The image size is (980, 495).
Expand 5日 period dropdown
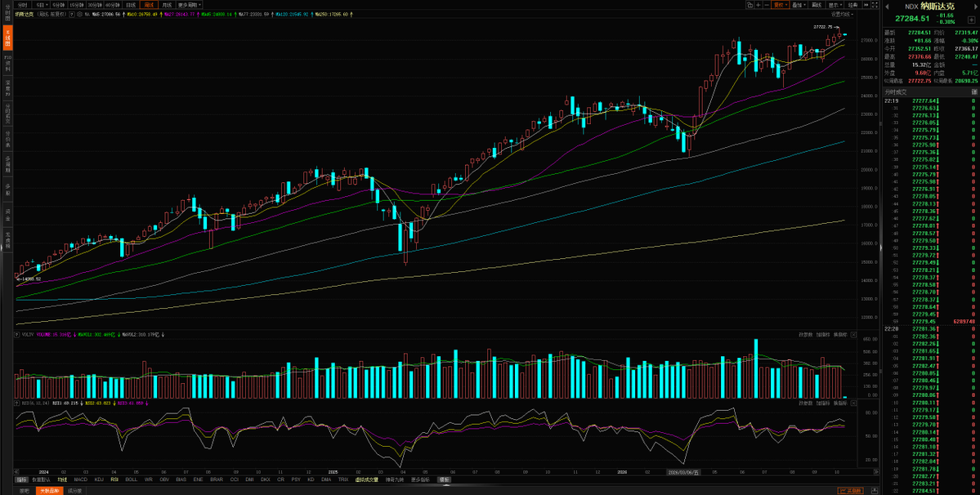41,5
